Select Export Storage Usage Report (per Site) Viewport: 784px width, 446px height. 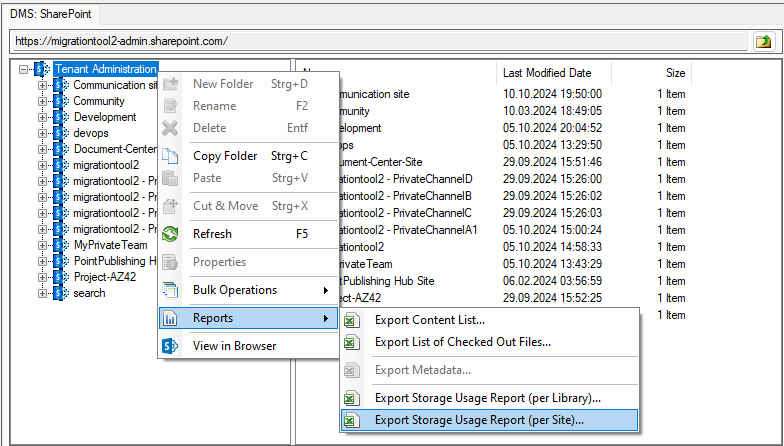489,420
